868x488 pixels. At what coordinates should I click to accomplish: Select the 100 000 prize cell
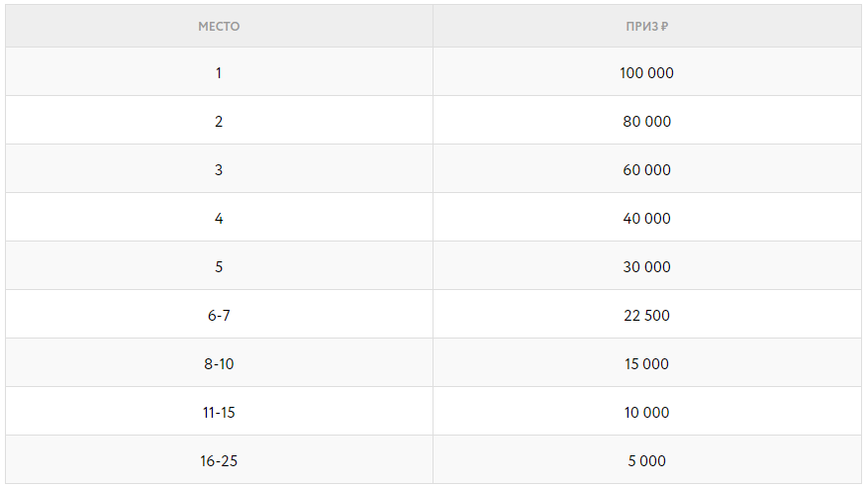[x=646, y=73]
